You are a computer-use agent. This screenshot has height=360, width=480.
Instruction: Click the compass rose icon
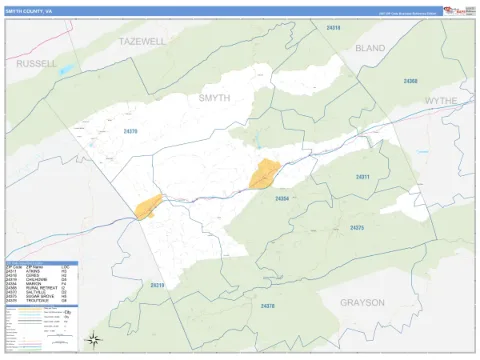pos(94,340)
